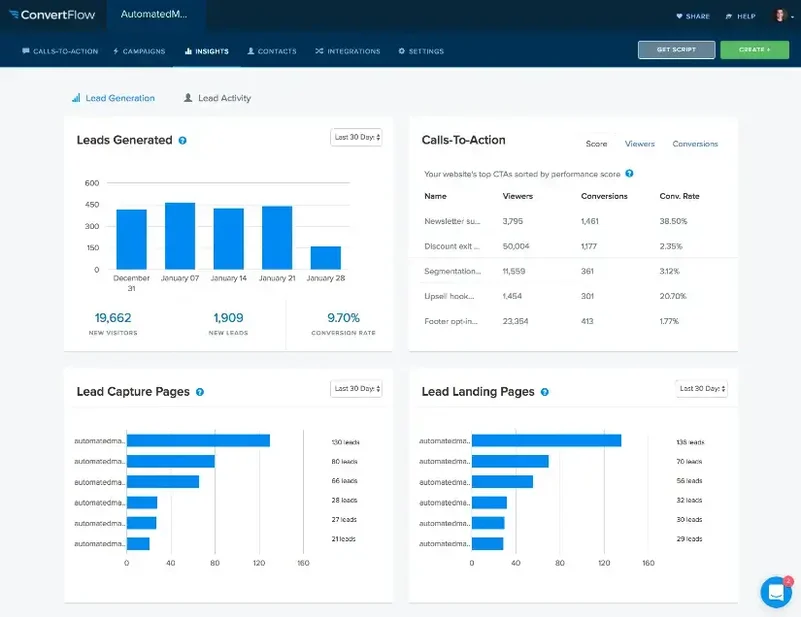Screen dimensions: 801x617
Task: Click the green Create button
Action: point(754,49)
